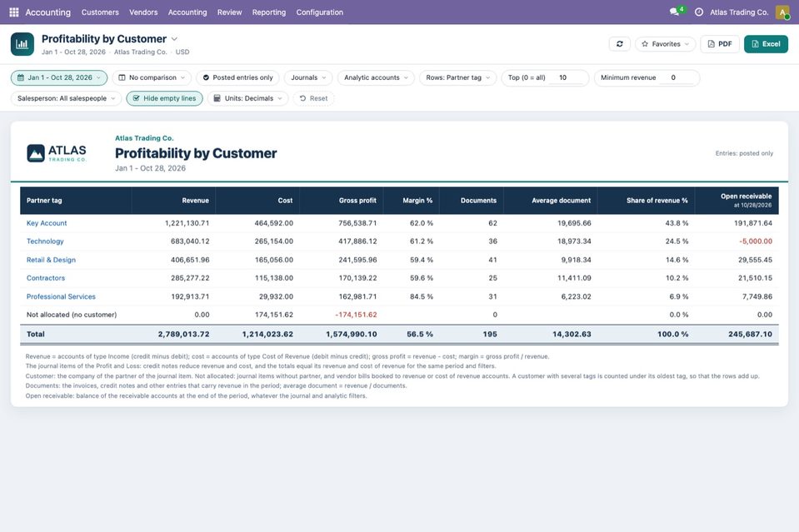Click the negative receivable -5,000.00
The width and height of the screenshot is (799, 532).
click(755, 241)
